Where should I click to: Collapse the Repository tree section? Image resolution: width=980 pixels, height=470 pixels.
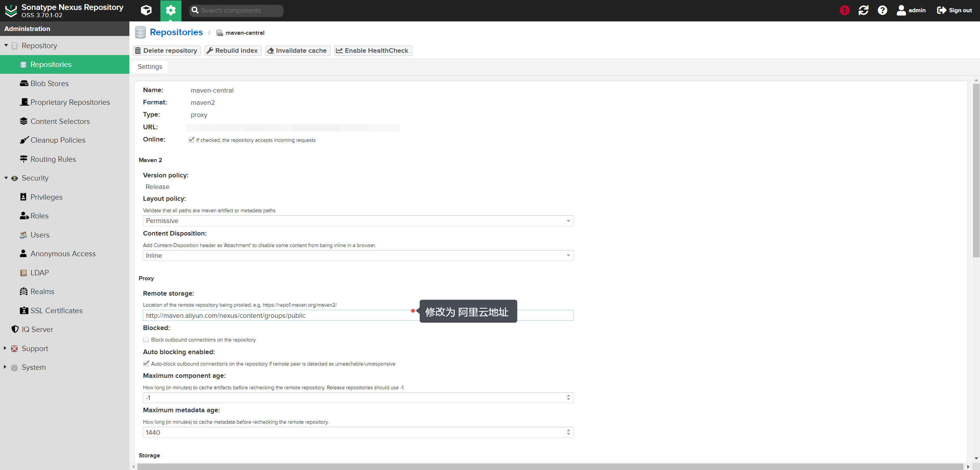point(6,46)
